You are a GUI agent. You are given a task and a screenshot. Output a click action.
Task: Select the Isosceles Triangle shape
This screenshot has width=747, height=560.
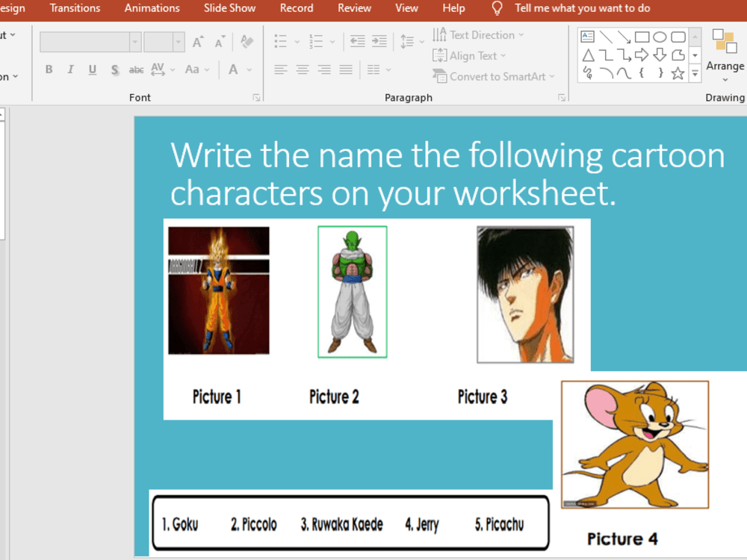pyautogui.click(x=588, y=55)
